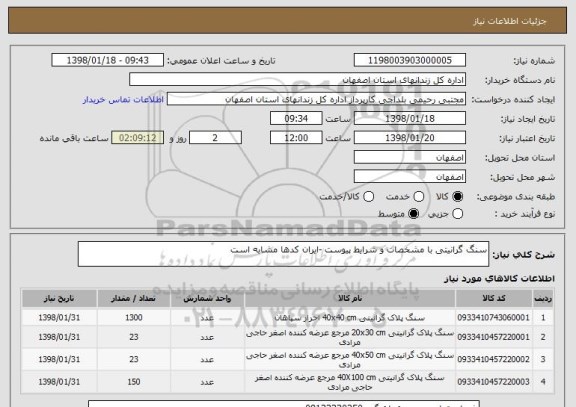Screen dimensions: 576x407
Task: Choose the جزیی purchase type radio
Action: point(457,214)
